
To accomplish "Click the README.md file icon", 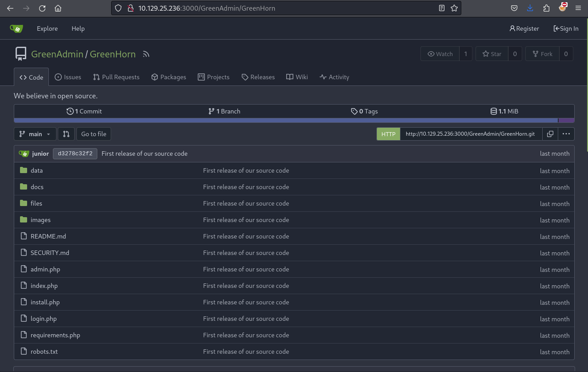I will click(x=24, y=236).
